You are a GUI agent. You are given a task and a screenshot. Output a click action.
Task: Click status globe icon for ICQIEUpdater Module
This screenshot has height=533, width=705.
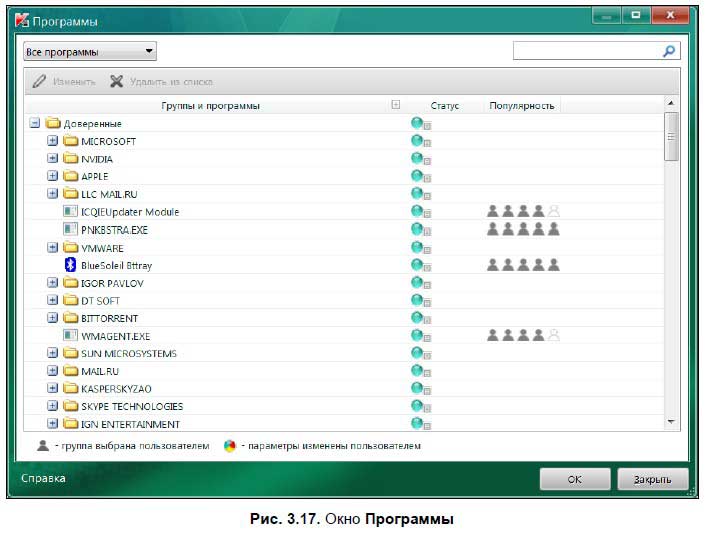coord(417,211)
